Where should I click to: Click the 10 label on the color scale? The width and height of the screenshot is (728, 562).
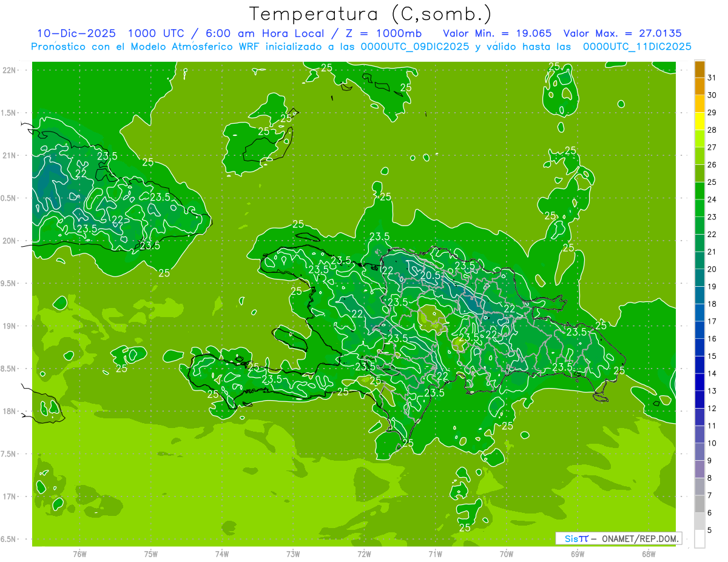712,443
